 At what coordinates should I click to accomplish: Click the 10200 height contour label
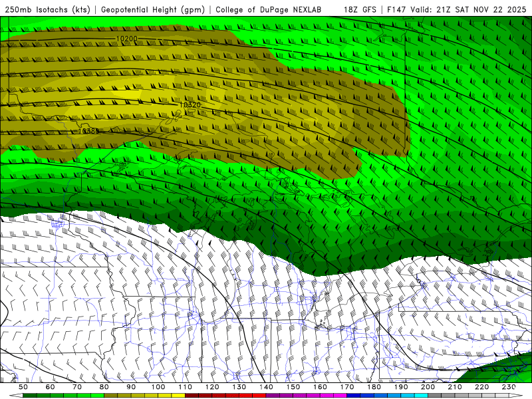[126, 39]
